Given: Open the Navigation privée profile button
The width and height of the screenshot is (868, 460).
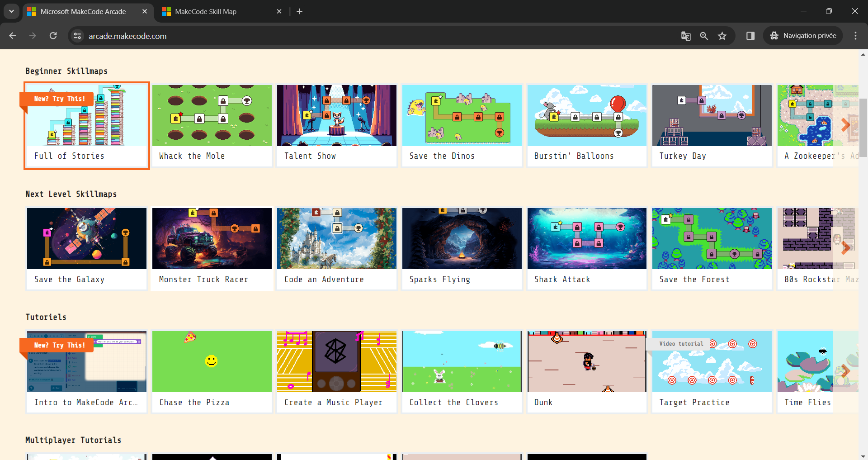Looking at the screenshot, I should click(803, 36).
